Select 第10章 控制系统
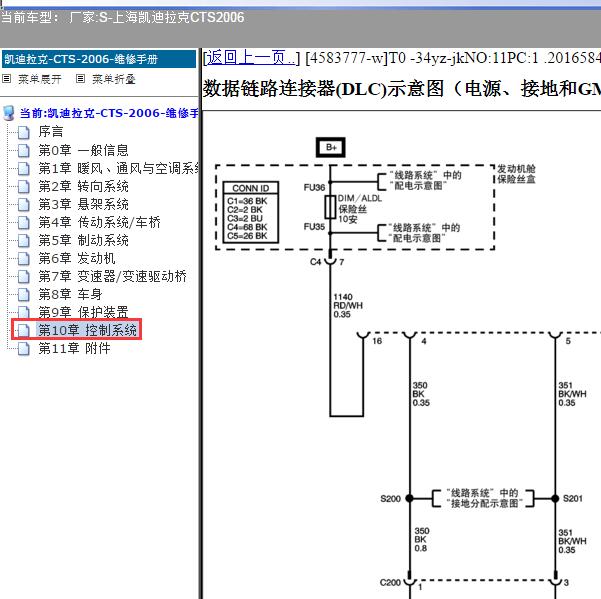Viewport: 601px width, 599px height. click(87, 330)
